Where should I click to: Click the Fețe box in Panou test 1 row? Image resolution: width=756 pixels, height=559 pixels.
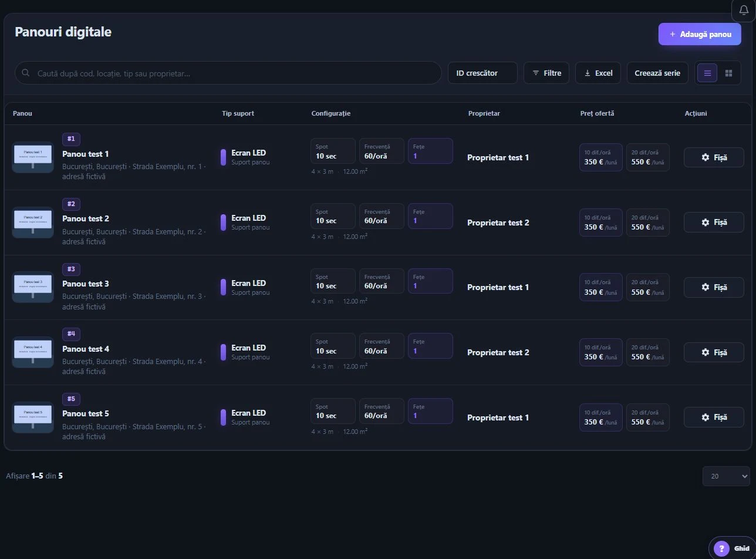430,151
